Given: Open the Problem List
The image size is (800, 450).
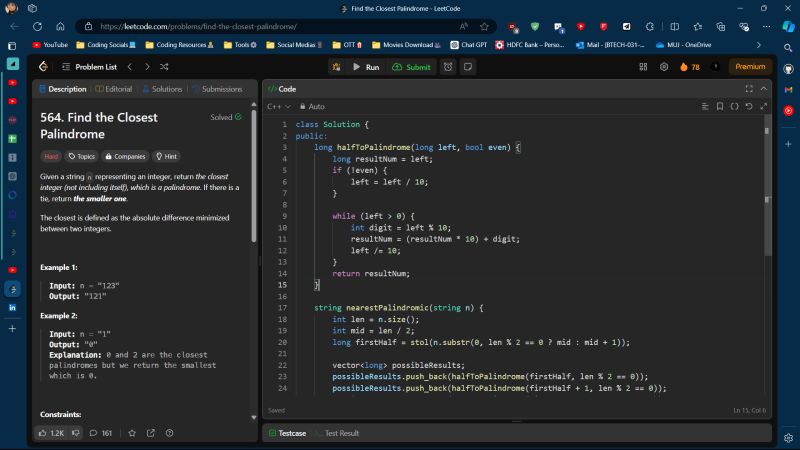Looking at the screenshot, I should tap(89, 67).
